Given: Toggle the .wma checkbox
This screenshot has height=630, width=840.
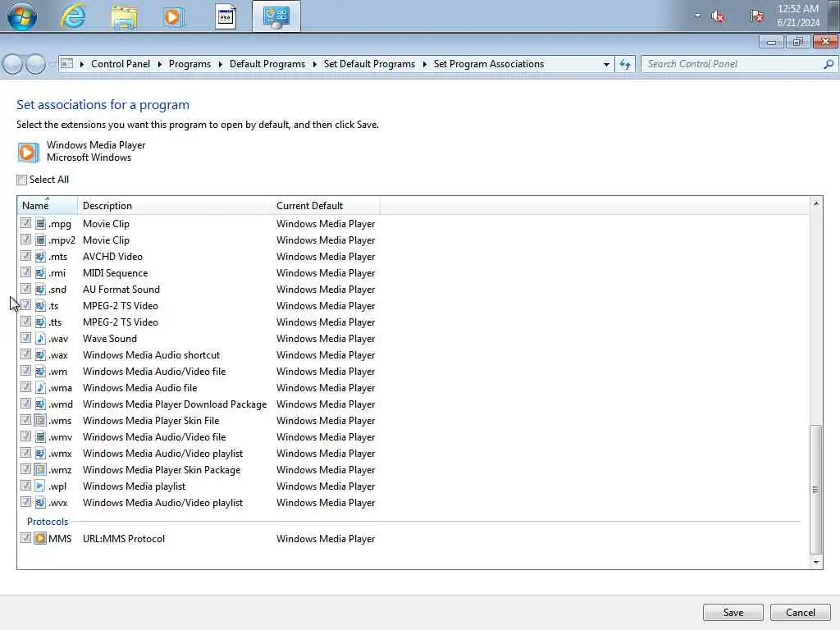Looking at the screenshot, I should [25, 387].
